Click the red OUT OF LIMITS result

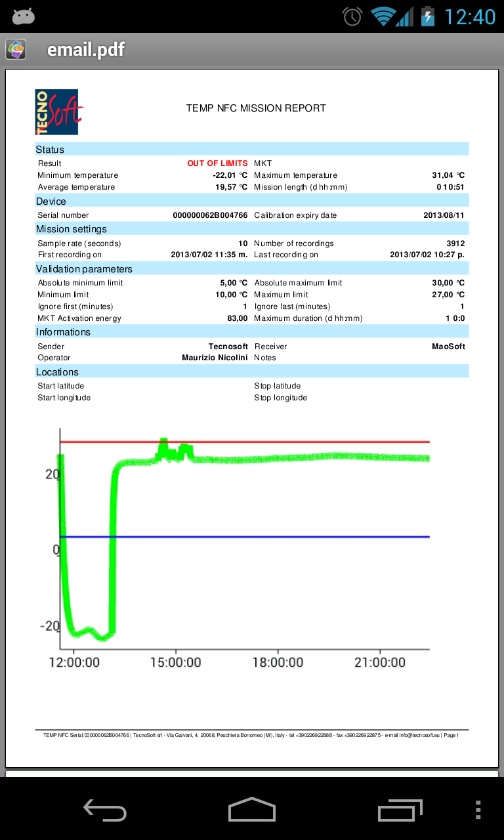[x=217, y=163]
